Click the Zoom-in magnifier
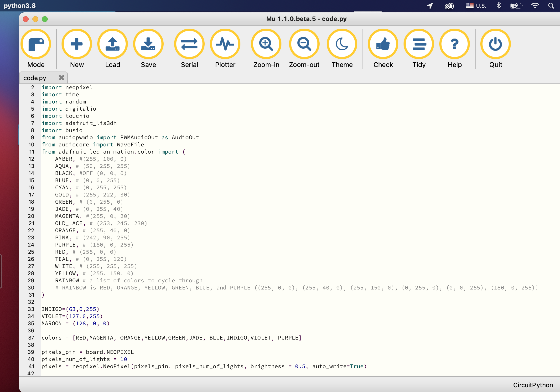560x392 pixels. pyautogui.click(x=266, y=48)
